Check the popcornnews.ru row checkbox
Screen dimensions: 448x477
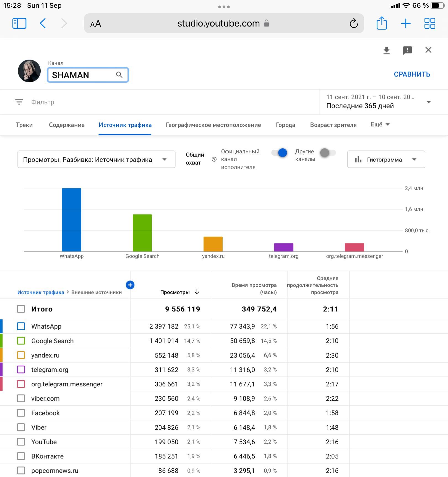click(x=21, y=470)
